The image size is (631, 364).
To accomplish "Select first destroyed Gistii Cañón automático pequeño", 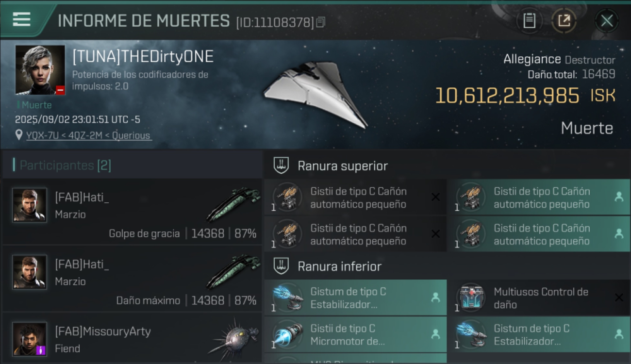I will 355,198.
